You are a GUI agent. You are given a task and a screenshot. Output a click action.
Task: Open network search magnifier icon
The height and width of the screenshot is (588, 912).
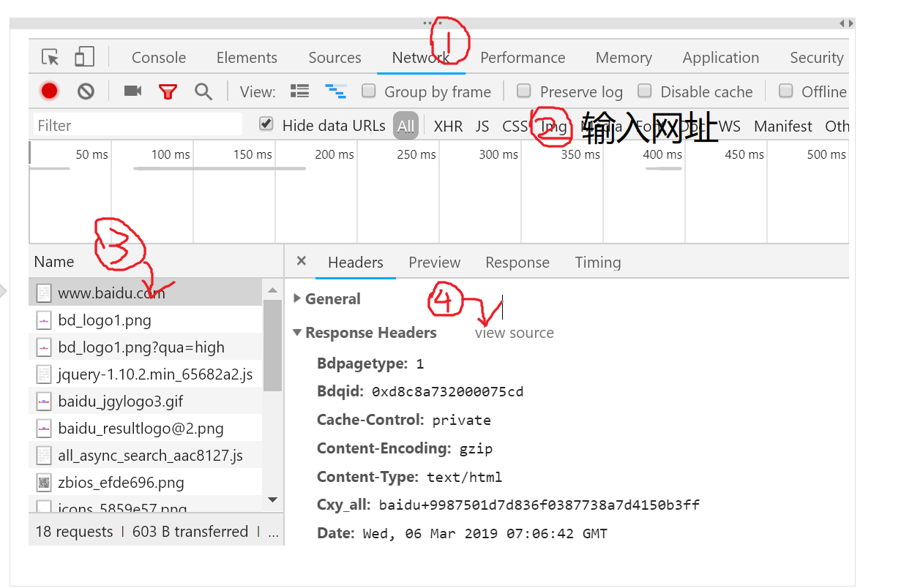pos(203,91)
